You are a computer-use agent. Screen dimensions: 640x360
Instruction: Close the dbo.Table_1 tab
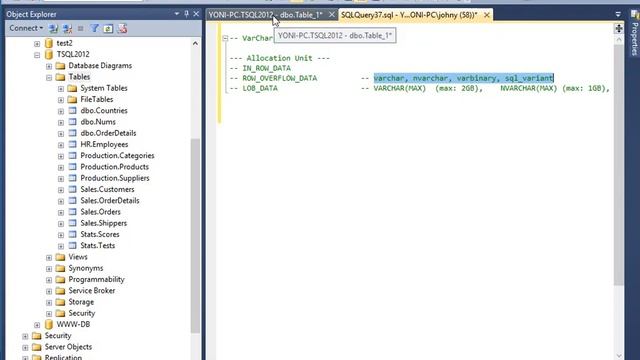[332, 15]
